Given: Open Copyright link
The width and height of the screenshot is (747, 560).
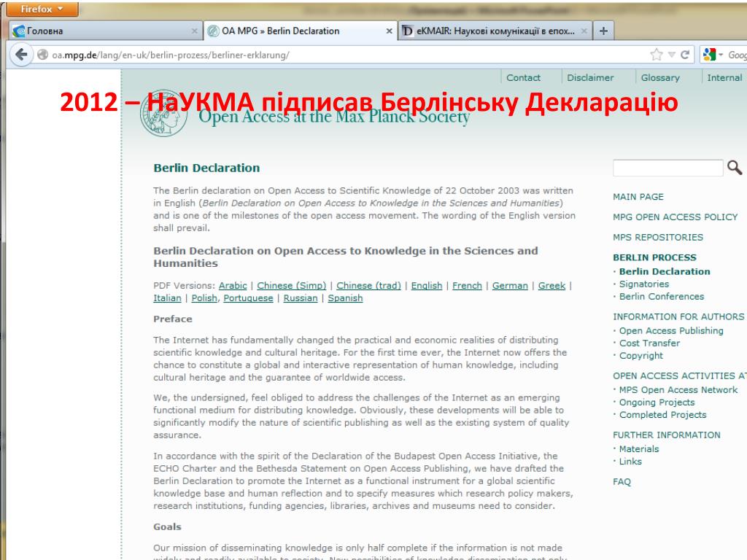Looking at the screenshot, I should (x=640, y=355).
